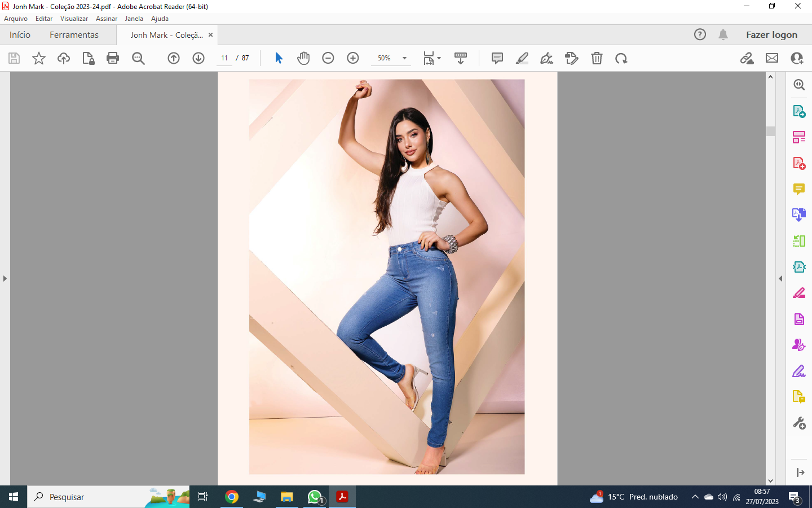The image size is (812, 508).
Task: Switch to the Ferramentas tab
Action: 74,35
